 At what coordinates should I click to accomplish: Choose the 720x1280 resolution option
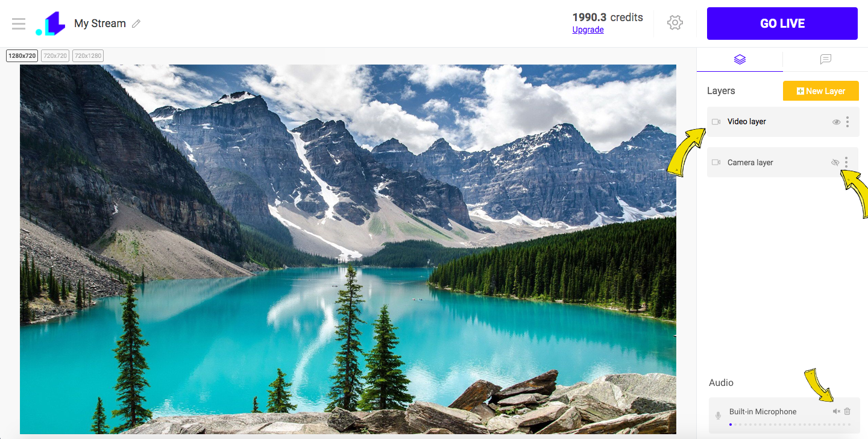(x=88, y=55)
